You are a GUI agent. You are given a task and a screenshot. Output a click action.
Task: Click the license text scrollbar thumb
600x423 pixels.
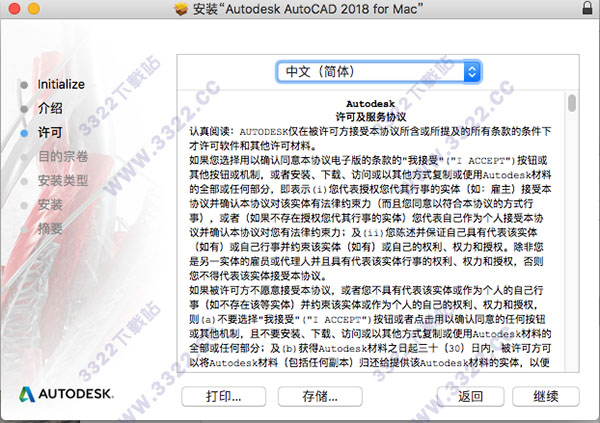tap(572, 103)
